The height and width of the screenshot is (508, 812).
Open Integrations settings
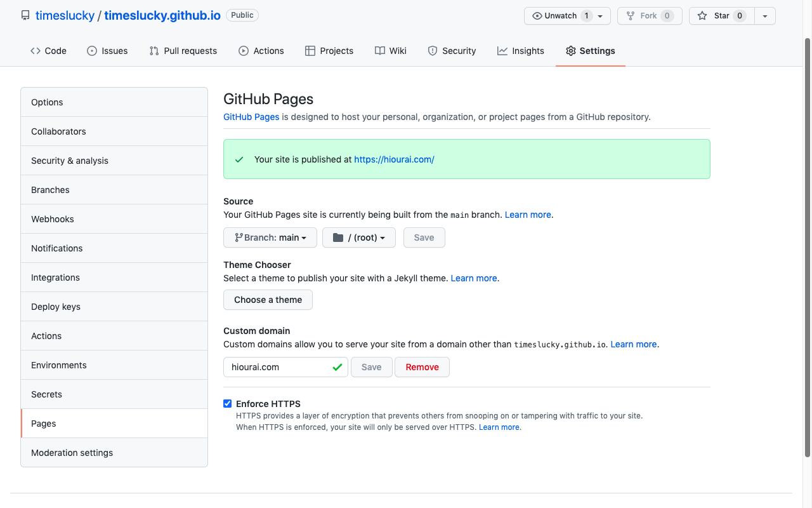(x=114, y=277)
